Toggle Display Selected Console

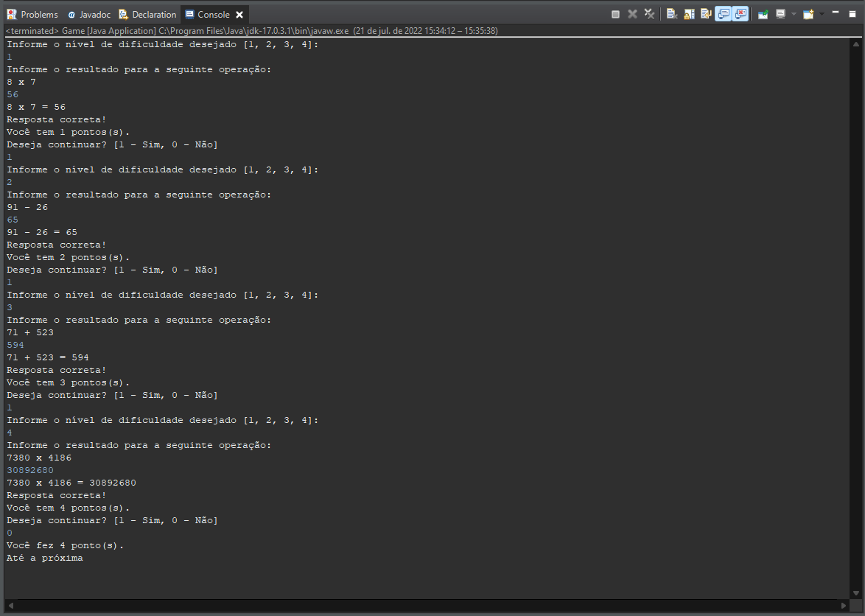tap(780, 13)
